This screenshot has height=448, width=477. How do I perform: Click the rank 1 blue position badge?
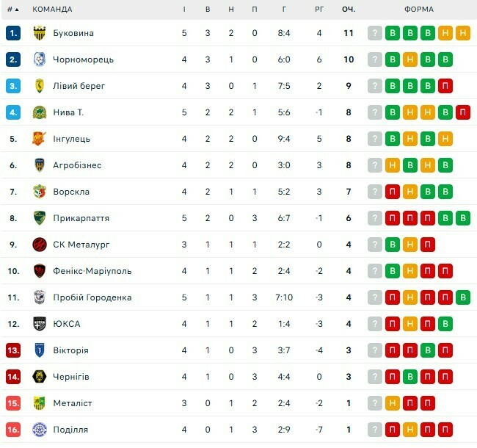[x=13, y=33]
